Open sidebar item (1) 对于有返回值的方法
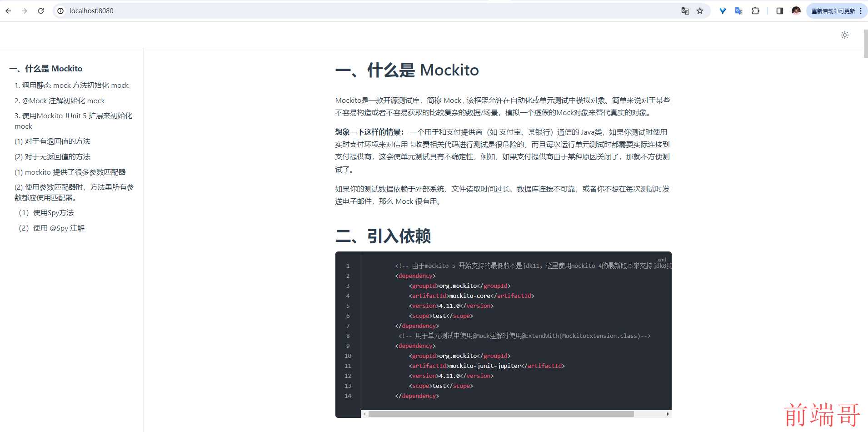The width and height of the screenshot is (868, 432). tap(52, 141)
